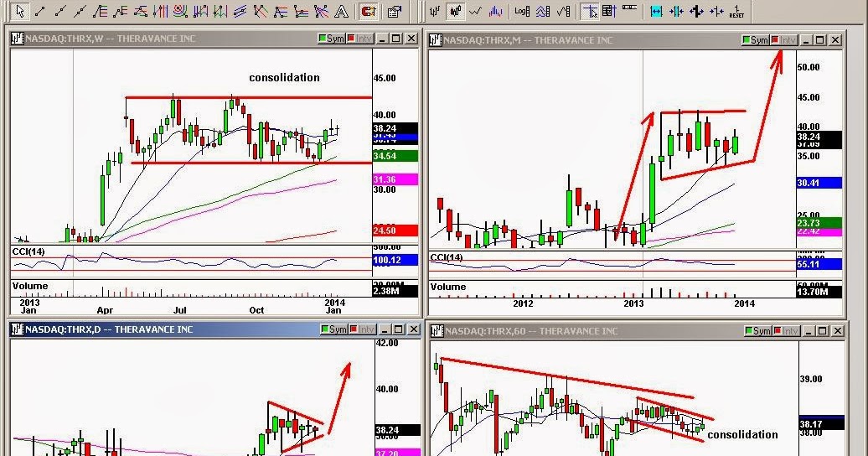Maximize the monthly THRX chart window
Image resolution: width=868 pixels, height=456 pixels.
pyautogui.click(x=820, y=40)
